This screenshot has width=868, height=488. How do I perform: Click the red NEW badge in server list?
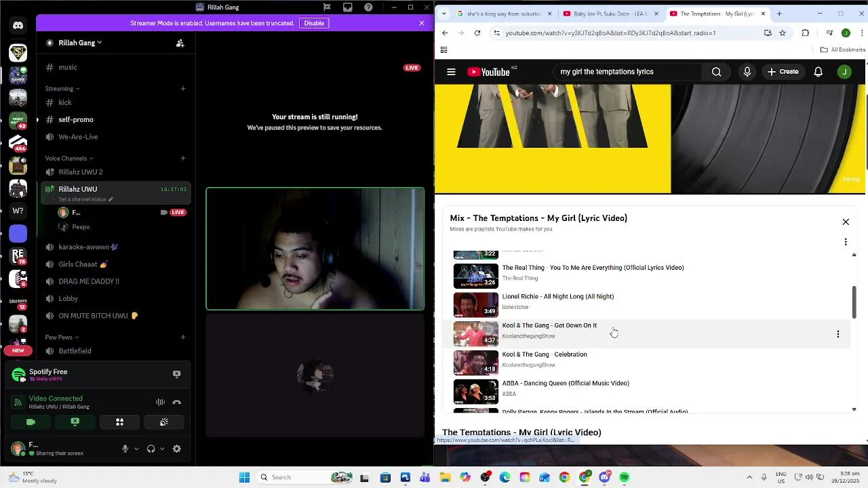coord(18,350)
